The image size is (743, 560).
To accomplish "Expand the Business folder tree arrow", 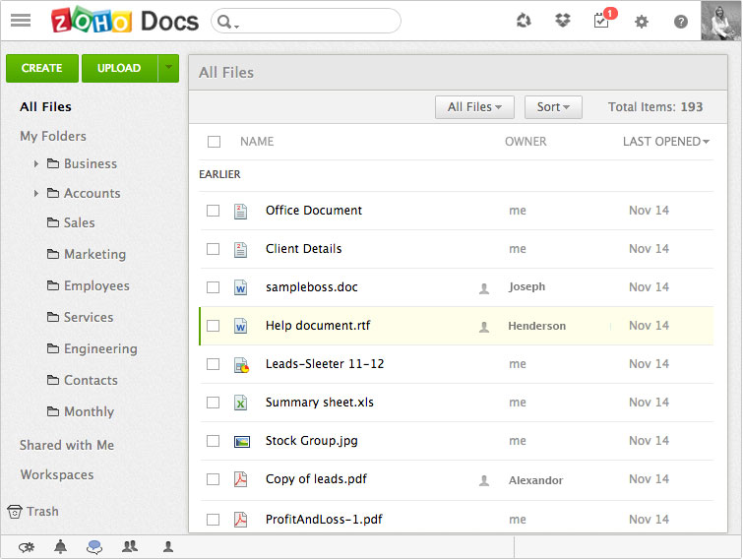I will click(36, 164).
